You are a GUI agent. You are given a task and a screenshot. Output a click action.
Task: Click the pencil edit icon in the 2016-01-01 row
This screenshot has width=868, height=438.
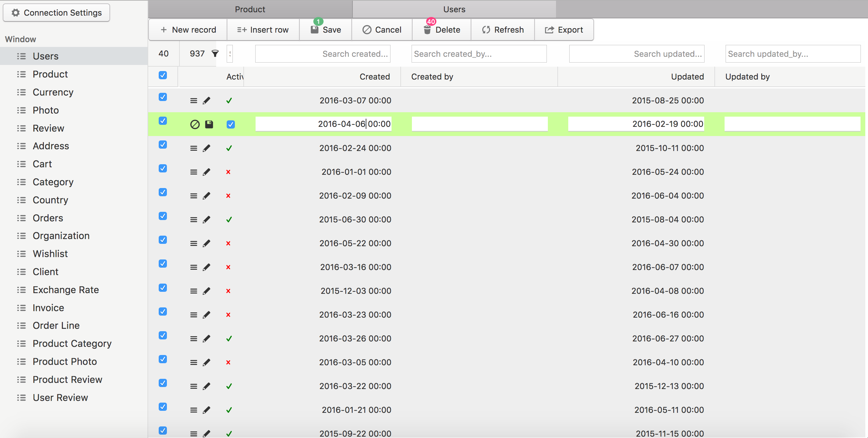pos(206,172)
